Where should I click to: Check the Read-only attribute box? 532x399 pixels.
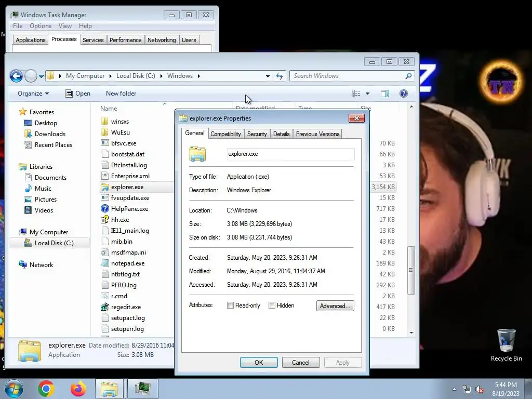coord(230,305)
